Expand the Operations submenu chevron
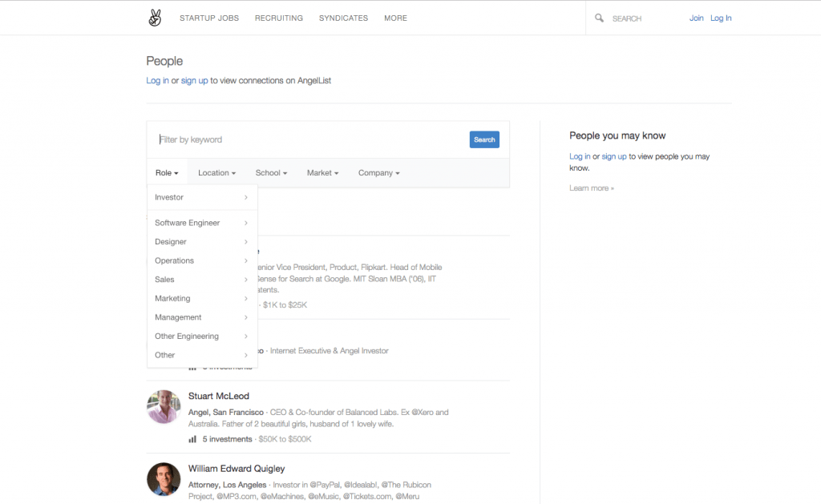821x504 pixels. (247, 260)
